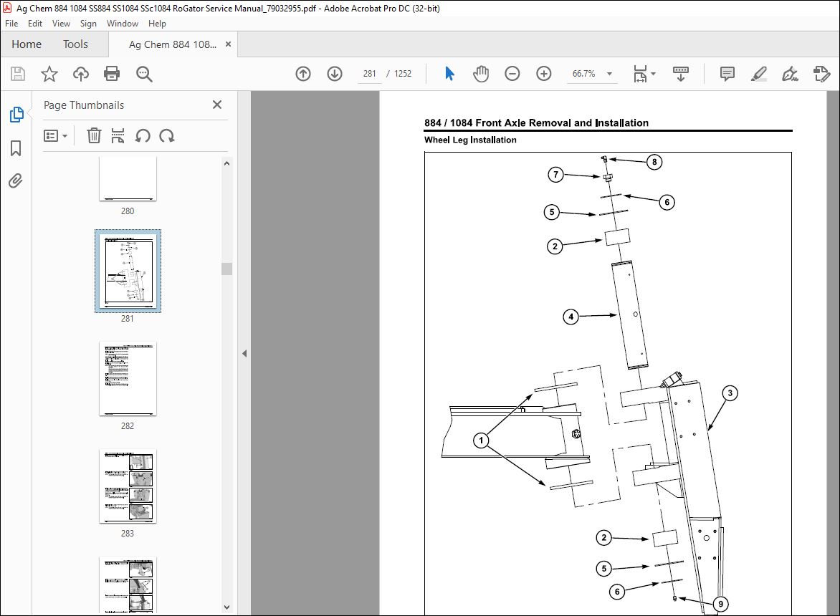Close the Page Thumbnails panel

pos(217,105)
